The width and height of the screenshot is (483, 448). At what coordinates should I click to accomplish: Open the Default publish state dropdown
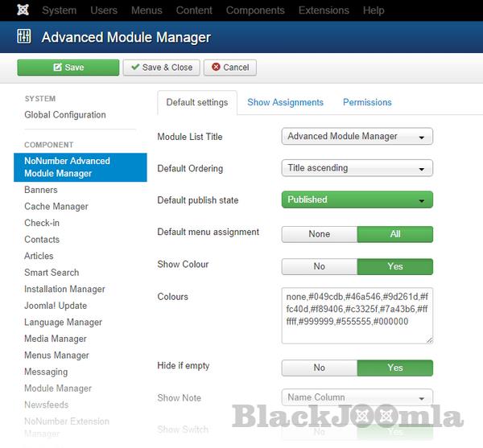coord(357,199)
